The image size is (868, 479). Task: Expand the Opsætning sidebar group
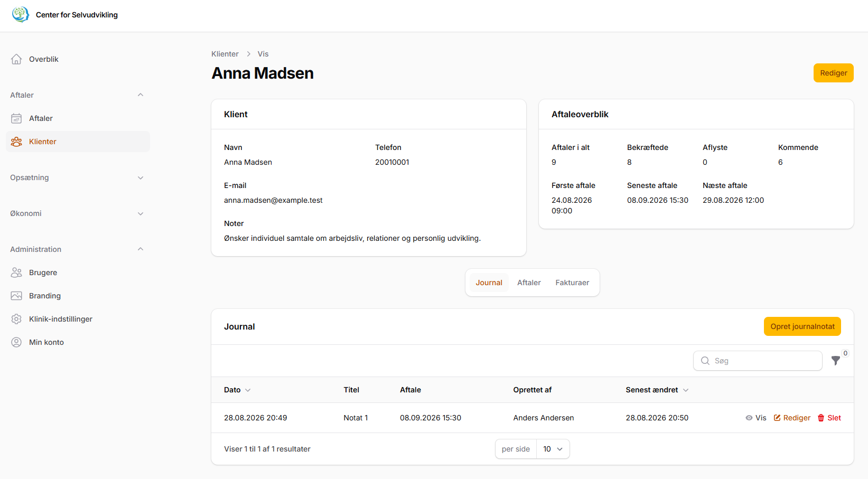tap(141, 177)
